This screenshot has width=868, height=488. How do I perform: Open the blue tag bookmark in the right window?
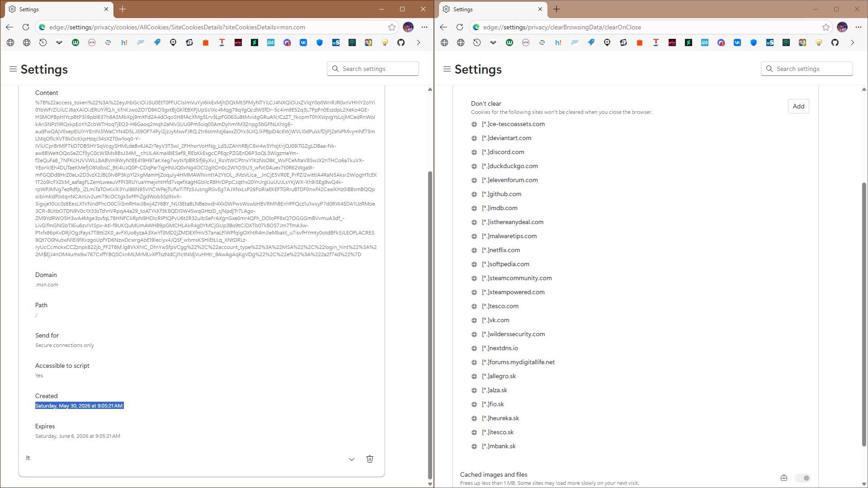point(591,42)
